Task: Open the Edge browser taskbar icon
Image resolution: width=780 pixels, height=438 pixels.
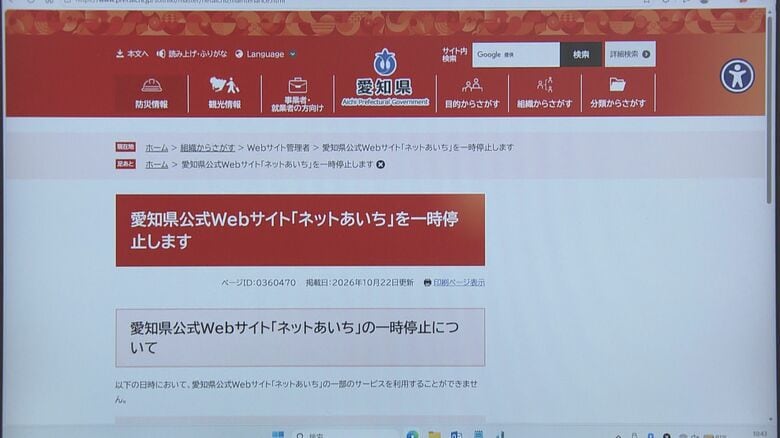Action: [x=412, y=435]
